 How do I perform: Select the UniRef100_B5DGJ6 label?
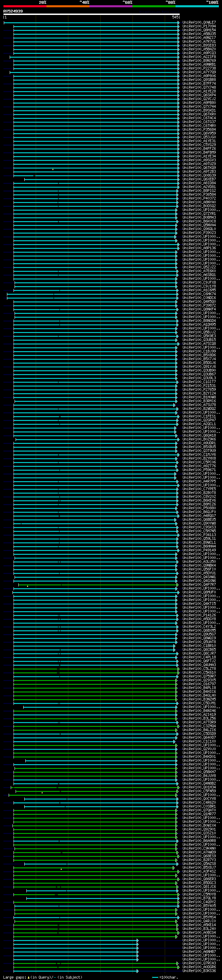199,363
